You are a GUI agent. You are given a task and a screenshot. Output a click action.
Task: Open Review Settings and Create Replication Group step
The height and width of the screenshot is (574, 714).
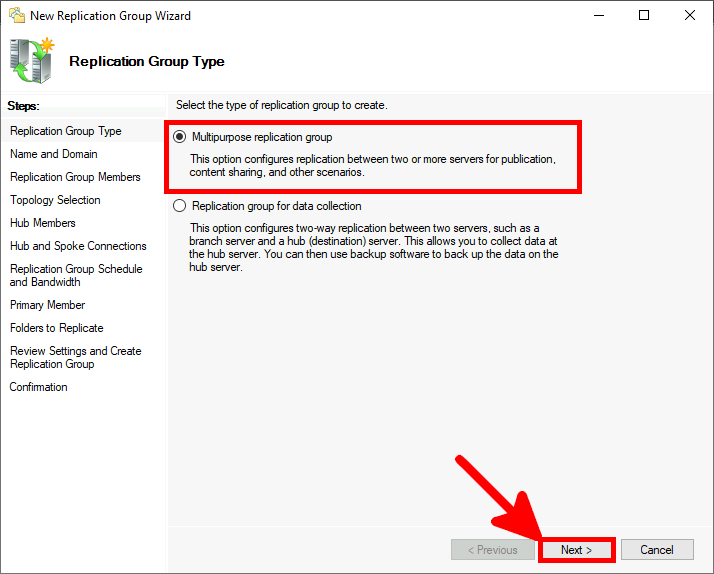point(76,357)
